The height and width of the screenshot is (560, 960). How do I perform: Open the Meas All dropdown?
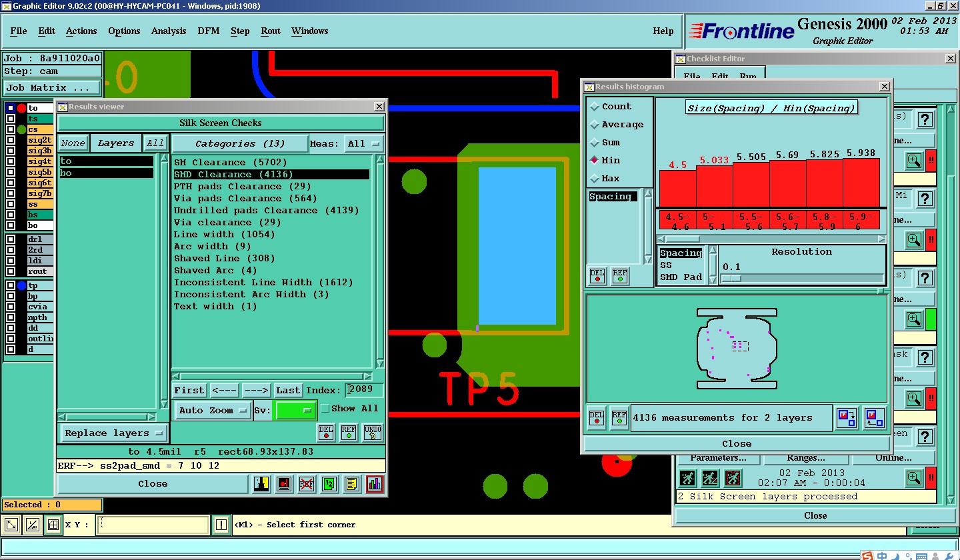tap(365, 143)
